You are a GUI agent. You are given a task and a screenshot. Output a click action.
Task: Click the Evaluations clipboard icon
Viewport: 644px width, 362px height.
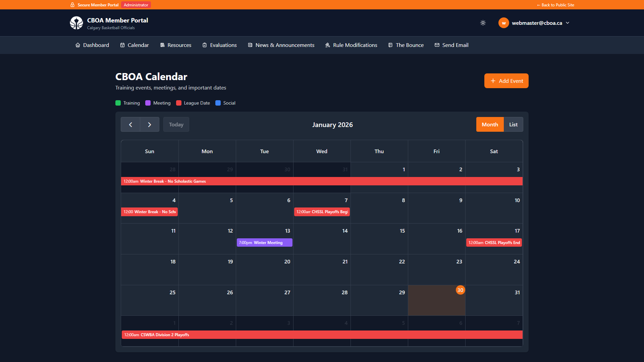[x=205, y=45]
